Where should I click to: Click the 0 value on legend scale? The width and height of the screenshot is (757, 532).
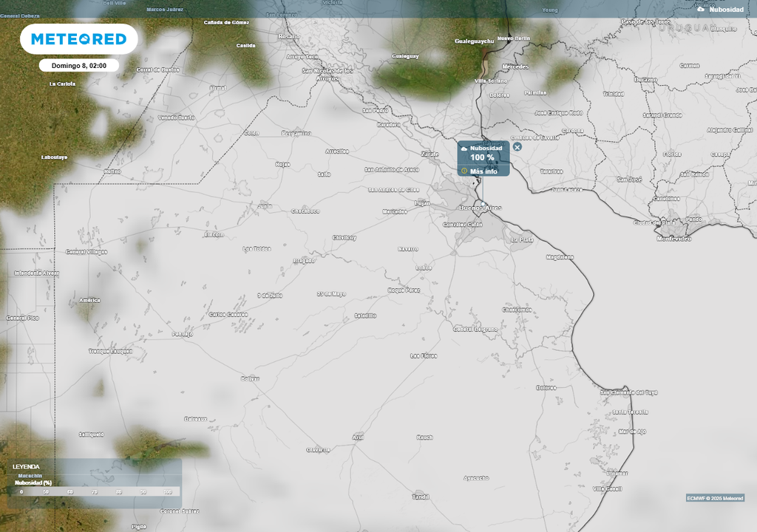coord(21,491)
